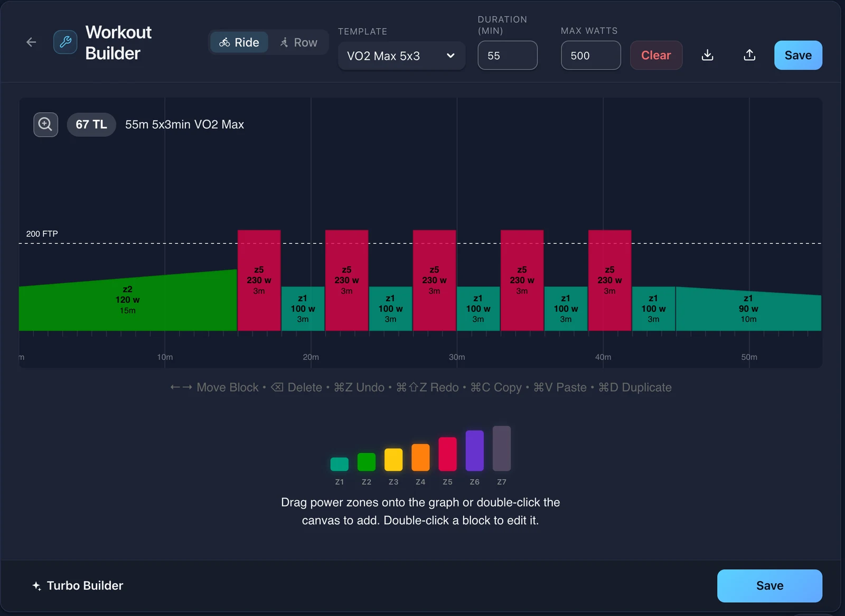The height and width of the screenshot is (616, 845).
Task: Switch to Row mode
Action: [x=298, y=42]
